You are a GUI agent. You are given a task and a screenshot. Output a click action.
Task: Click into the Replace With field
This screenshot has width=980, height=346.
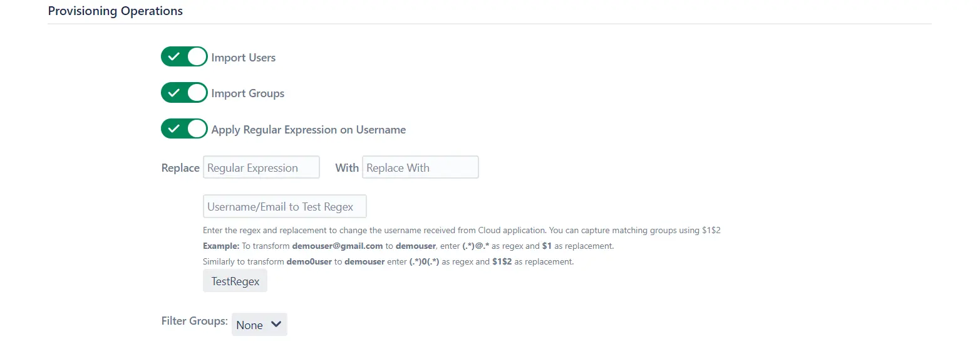[x=420, y=167]
